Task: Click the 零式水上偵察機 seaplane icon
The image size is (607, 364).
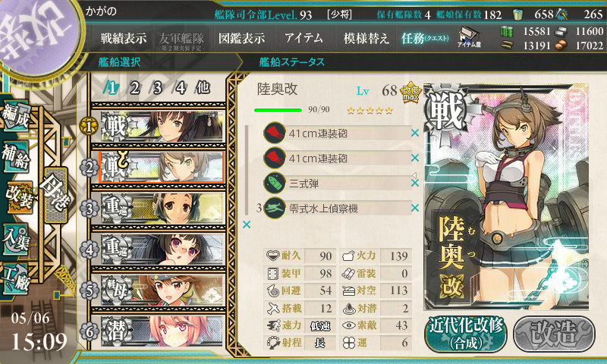Action: tap(275, 209)
